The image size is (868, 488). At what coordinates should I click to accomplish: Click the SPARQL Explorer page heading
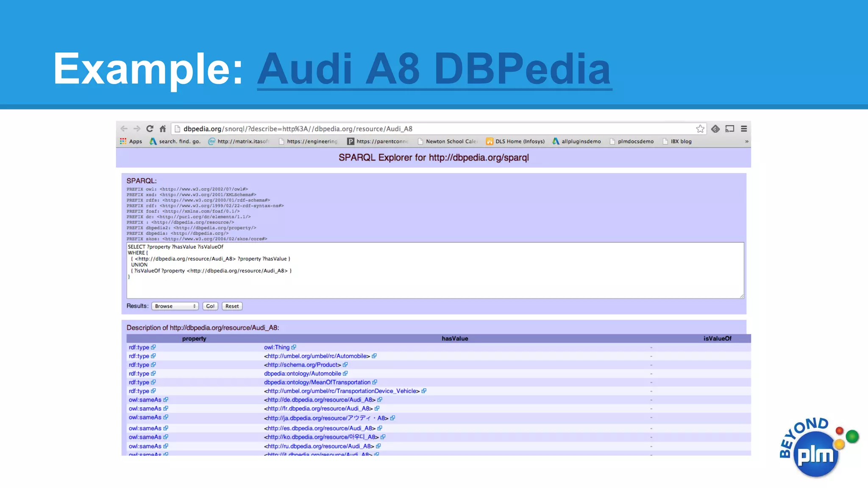point(434,158)
